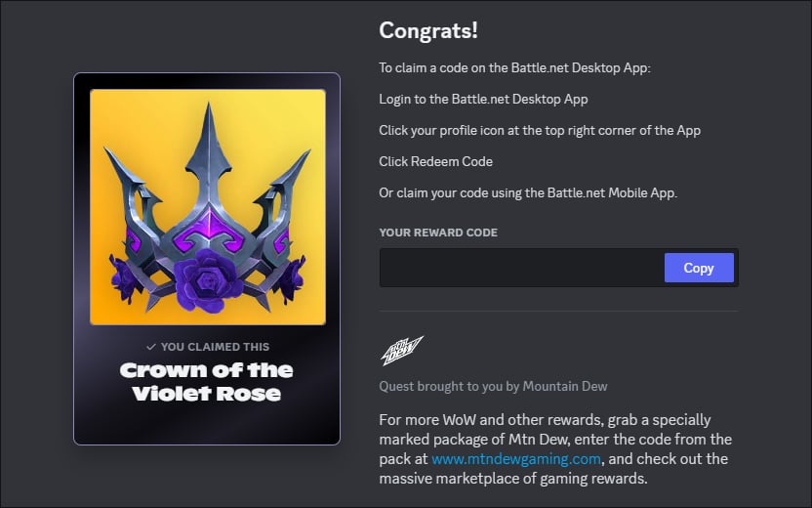Click the Crown of the Violet Rose title
This screenshot has width=812, height=508.
[206, 382]
